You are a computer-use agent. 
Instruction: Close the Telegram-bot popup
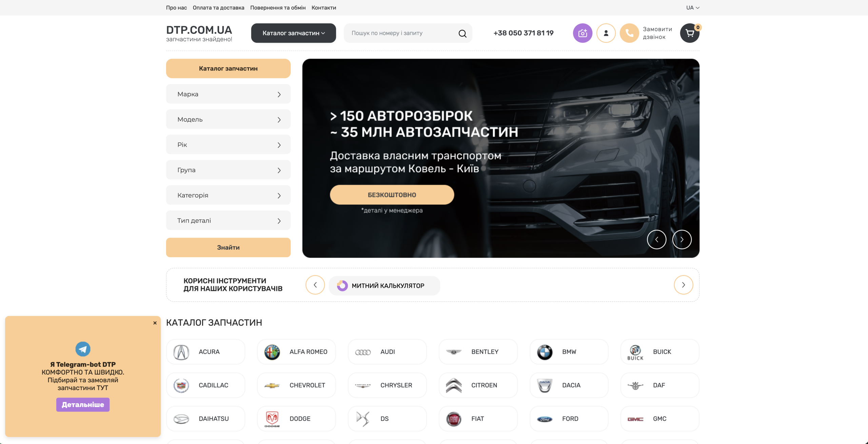tap(155, 323)
